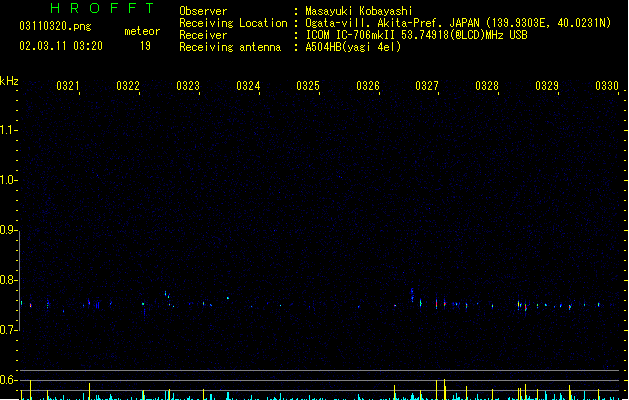Image resolution: width=629 pixels, height=400 pixels.
Task: Click the 0325 time marker
Action: tap(308, 86)
